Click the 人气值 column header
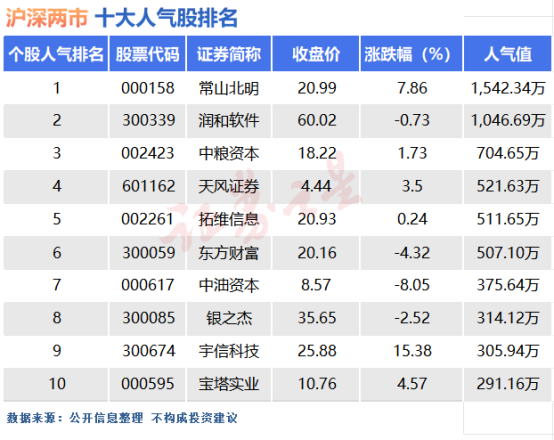Viewport: 554px width, 440px height. [508, 54]
